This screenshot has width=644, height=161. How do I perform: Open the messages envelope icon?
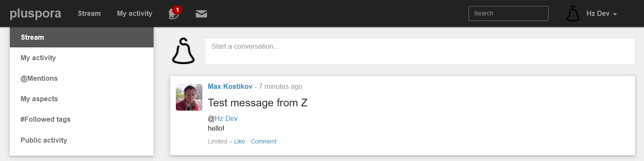202,14
